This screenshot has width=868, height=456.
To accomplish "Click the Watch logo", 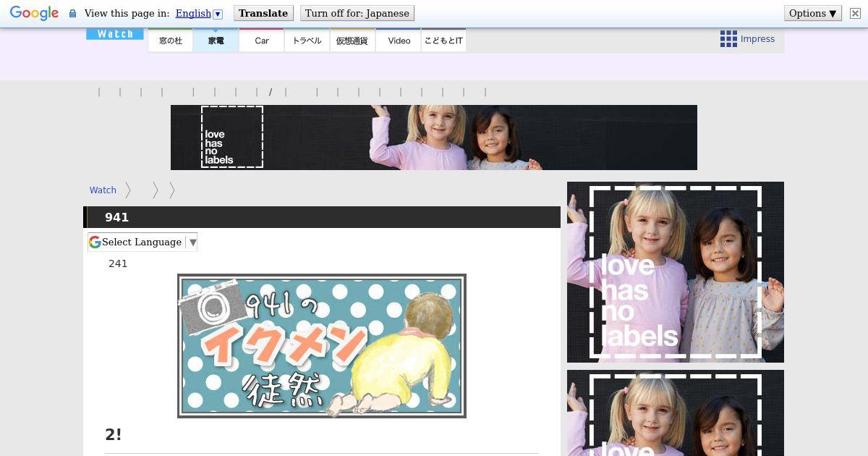I will pyautogui.click(x=115, y=34).
